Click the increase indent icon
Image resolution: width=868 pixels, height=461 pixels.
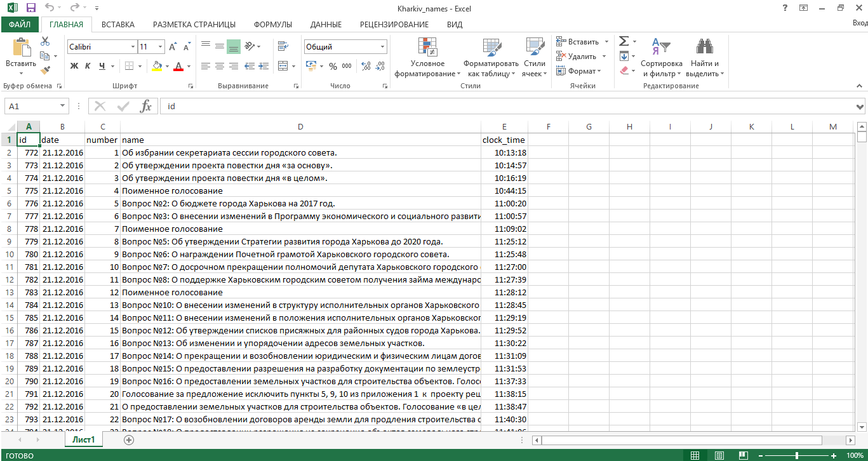265,66
